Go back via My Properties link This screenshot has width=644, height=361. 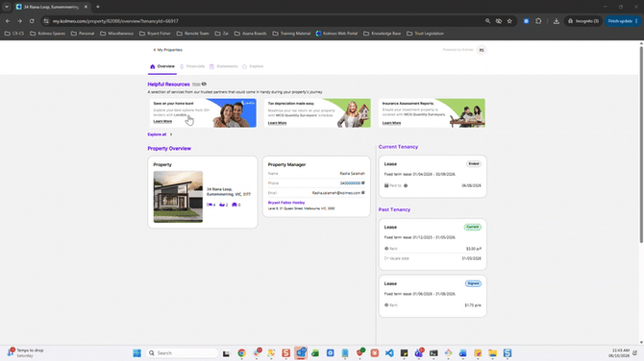coord(168,50)
